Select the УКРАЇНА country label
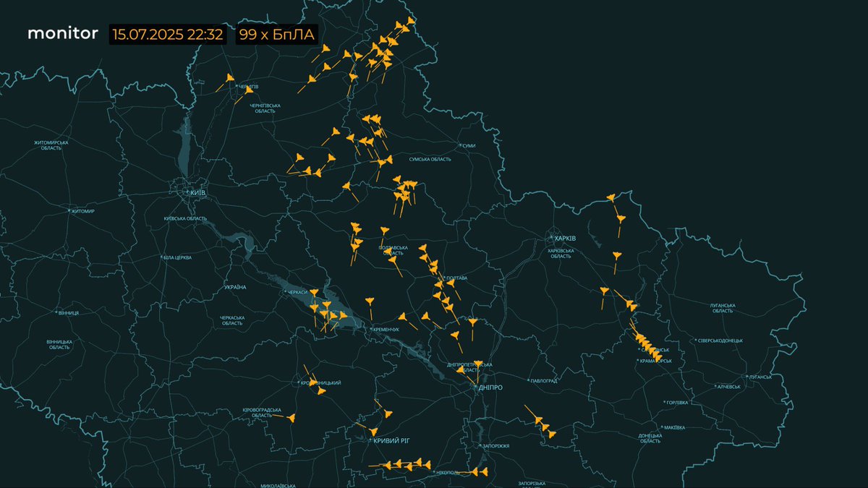Image resolution: width=868 pixels, height=488 pixels. [x=235, y=287]
